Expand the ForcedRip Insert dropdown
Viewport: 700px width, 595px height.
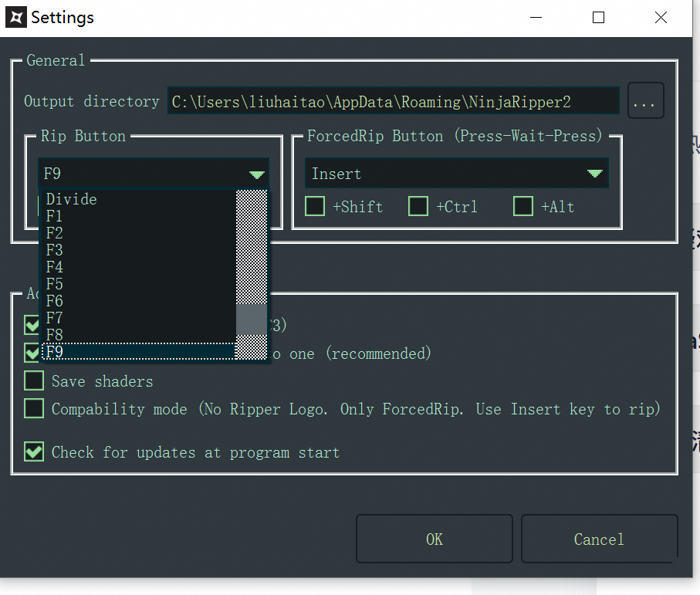pyautogui.click(x=595, y=173)
